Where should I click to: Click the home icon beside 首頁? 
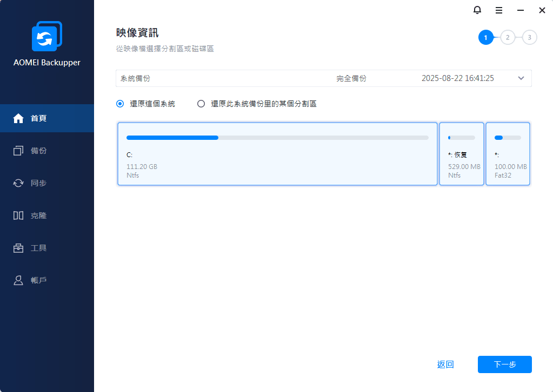pos(18,118)
